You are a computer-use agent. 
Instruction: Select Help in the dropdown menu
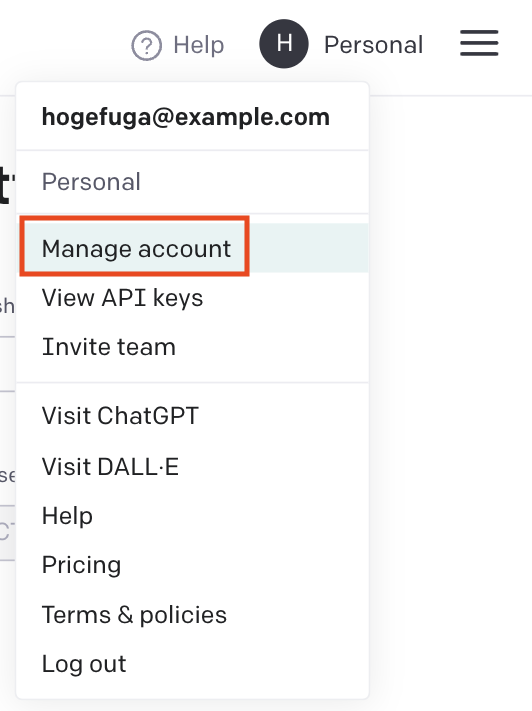pos(192,516)
